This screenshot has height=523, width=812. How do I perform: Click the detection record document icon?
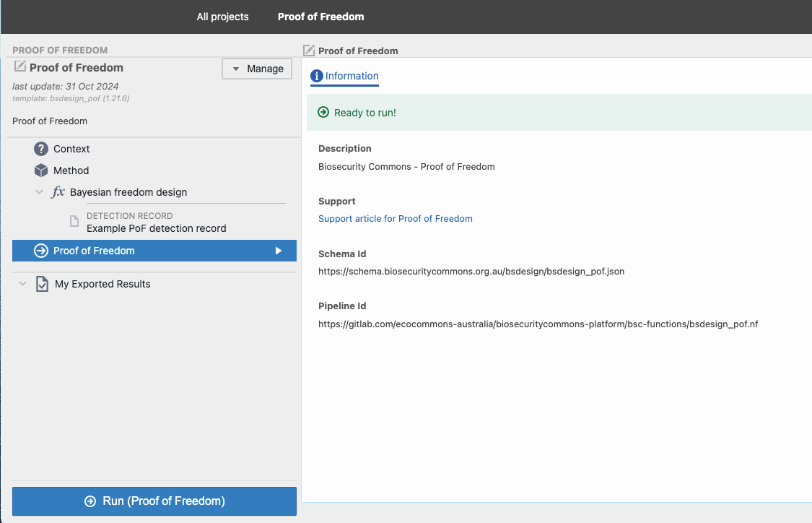click(x=74, y=221)
